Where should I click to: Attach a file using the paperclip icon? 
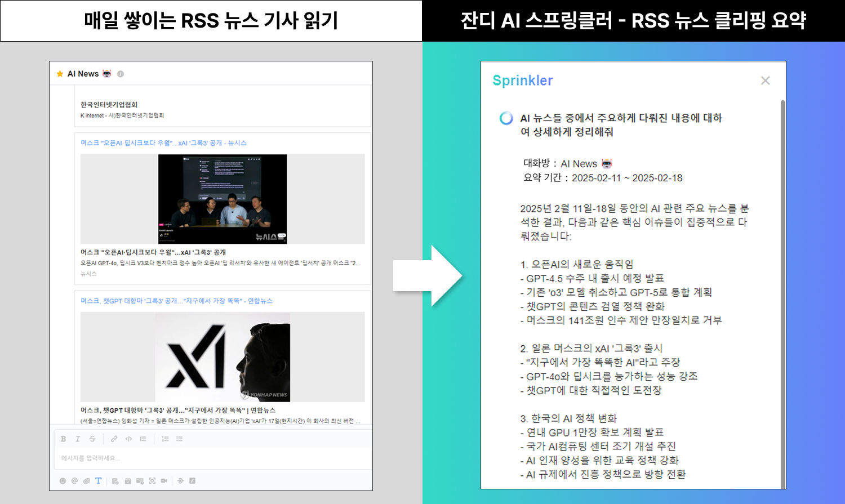86,481
